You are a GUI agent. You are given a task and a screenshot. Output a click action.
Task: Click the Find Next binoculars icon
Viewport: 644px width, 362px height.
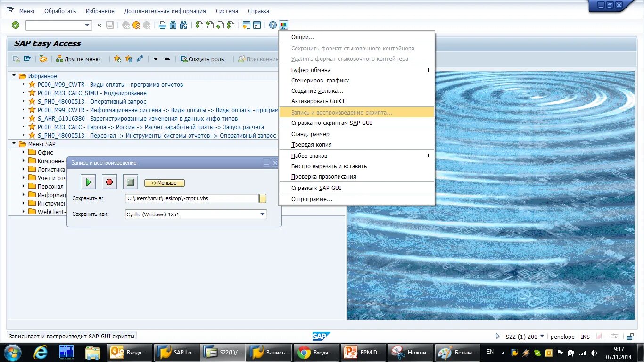pyautogui.click(x=183, y=25)
